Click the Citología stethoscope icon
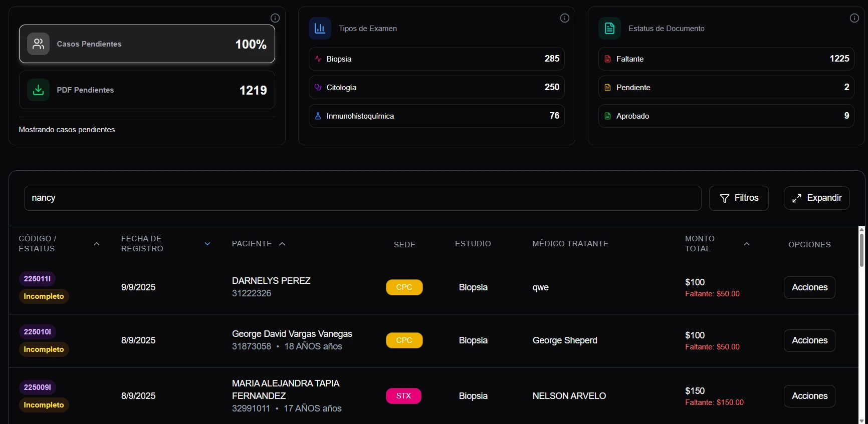This screenshot has height=424, width=868. [318, 87]
